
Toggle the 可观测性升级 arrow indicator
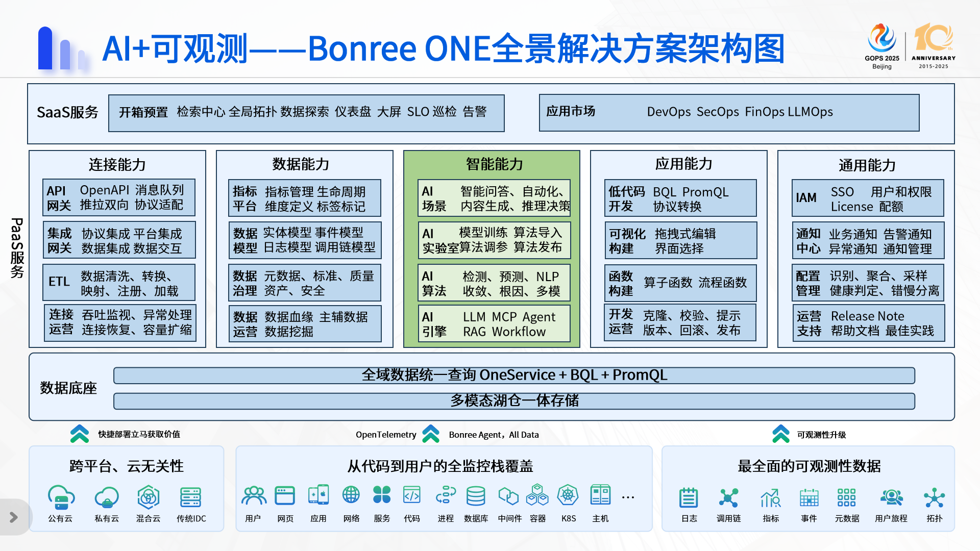coord(780,434)
